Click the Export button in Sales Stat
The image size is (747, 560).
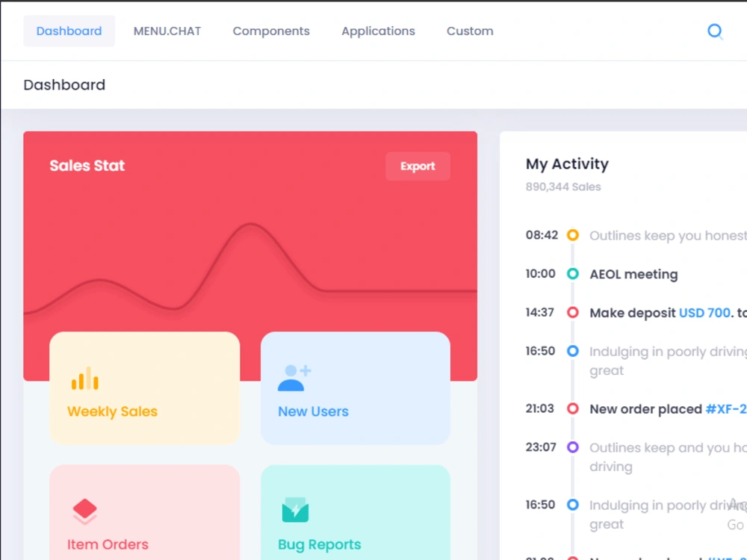click(x=418, y=167)
